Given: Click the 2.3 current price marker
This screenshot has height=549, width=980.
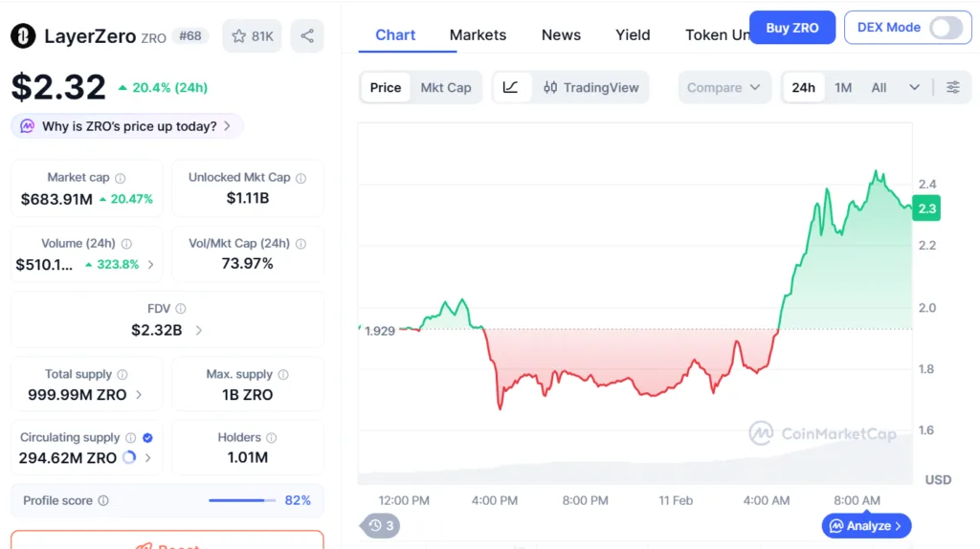Looking at the screenshot, I should [x=926, y=209].
